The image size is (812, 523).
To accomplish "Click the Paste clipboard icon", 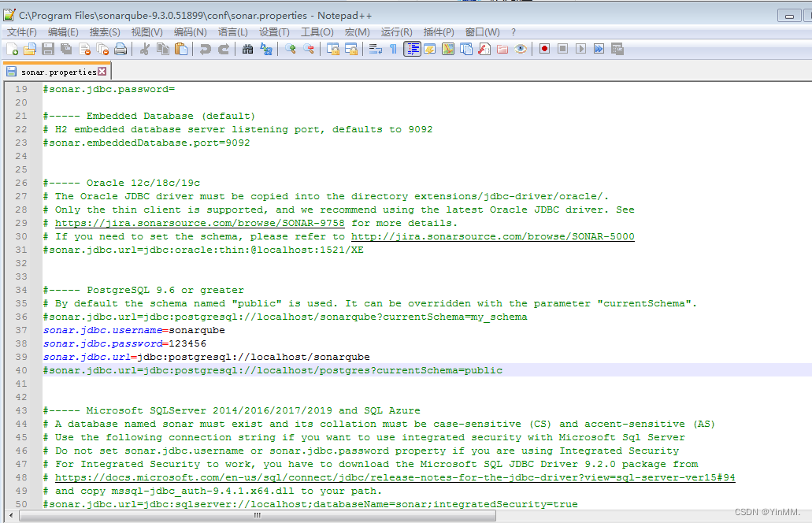I will pyautogui.click(x=181, y=49).
